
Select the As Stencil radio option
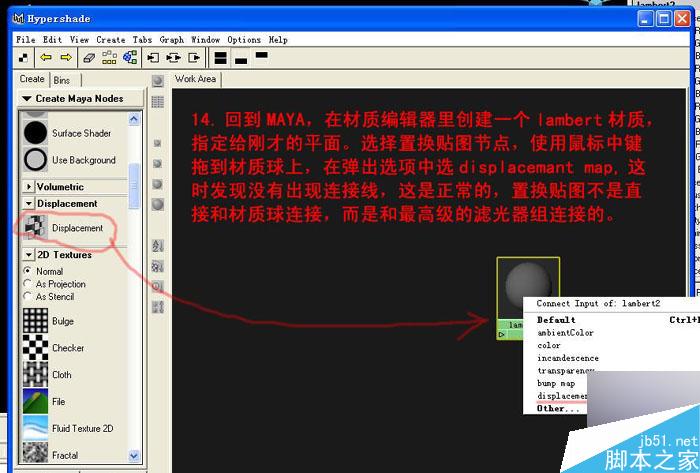(x=28, y=296)
